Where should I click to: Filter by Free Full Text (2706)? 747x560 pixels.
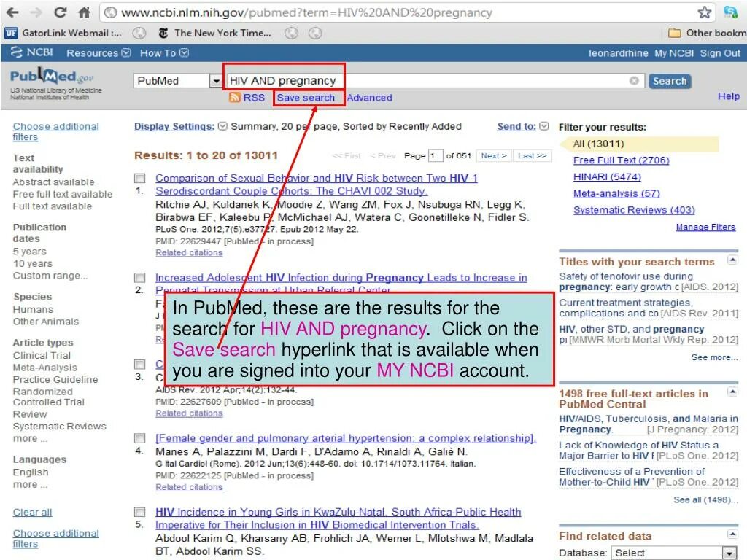(x=622, y=160)
